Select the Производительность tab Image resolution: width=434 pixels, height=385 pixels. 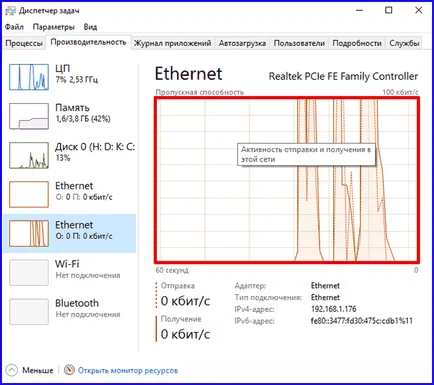(x=88, y=42)
